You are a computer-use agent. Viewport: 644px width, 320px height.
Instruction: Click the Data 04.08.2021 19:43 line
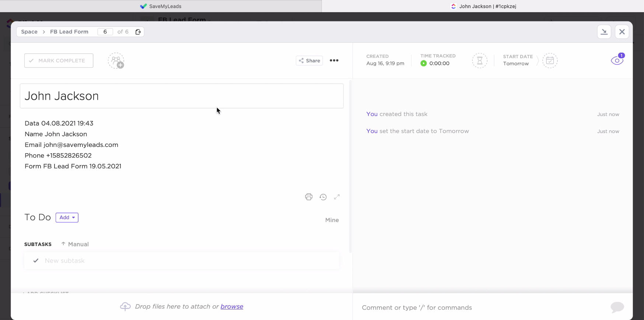(x=59, y=123)
